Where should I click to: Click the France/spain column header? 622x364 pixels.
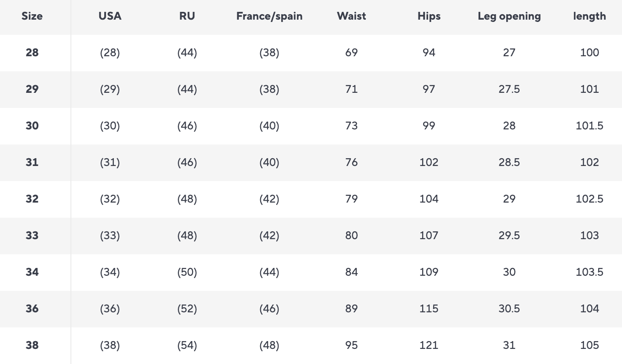[x=269, y=16]
